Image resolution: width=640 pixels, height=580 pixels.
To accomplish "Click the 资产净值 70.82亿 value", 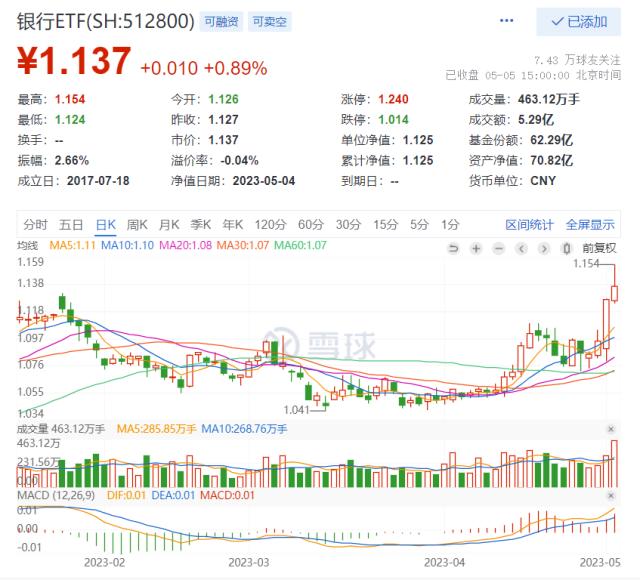I will pos(551,160).
